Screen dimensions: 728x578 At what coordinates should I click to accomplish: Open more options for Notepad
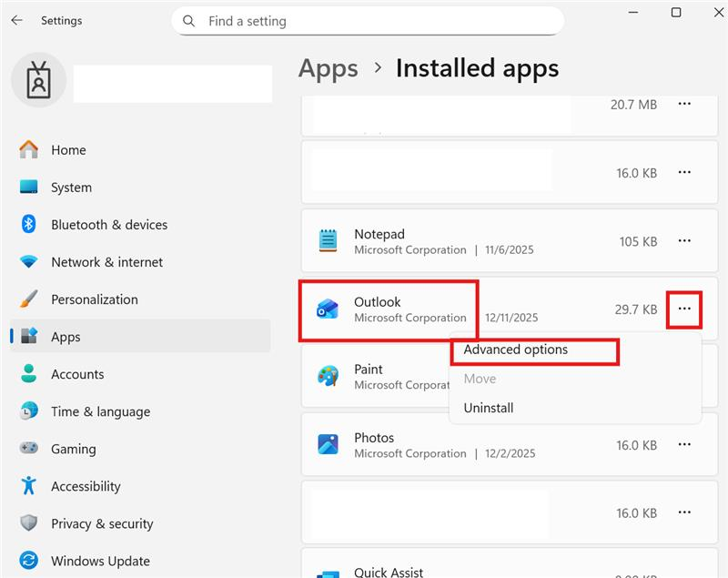(684, 241)
